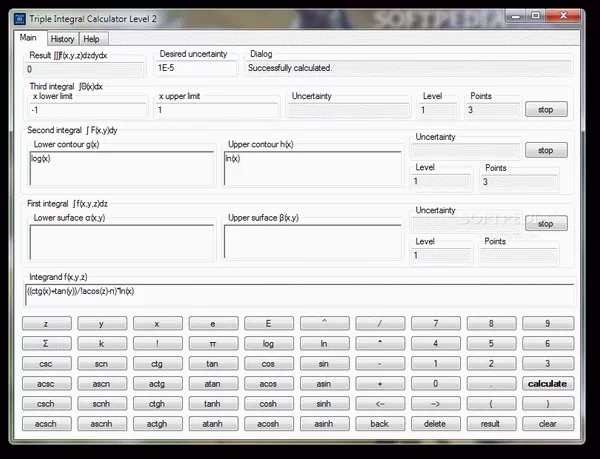
Task: Click the x lower limit field
Action: [88, 110]
